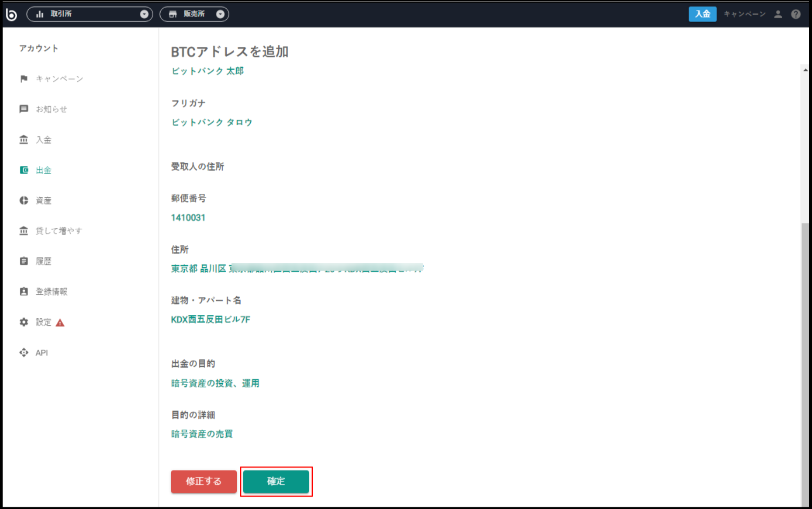This screenshot has height=509, width=812.
Task: Click the bitbank logo icon
Action: pyautogui.click(x=12, y=14)
